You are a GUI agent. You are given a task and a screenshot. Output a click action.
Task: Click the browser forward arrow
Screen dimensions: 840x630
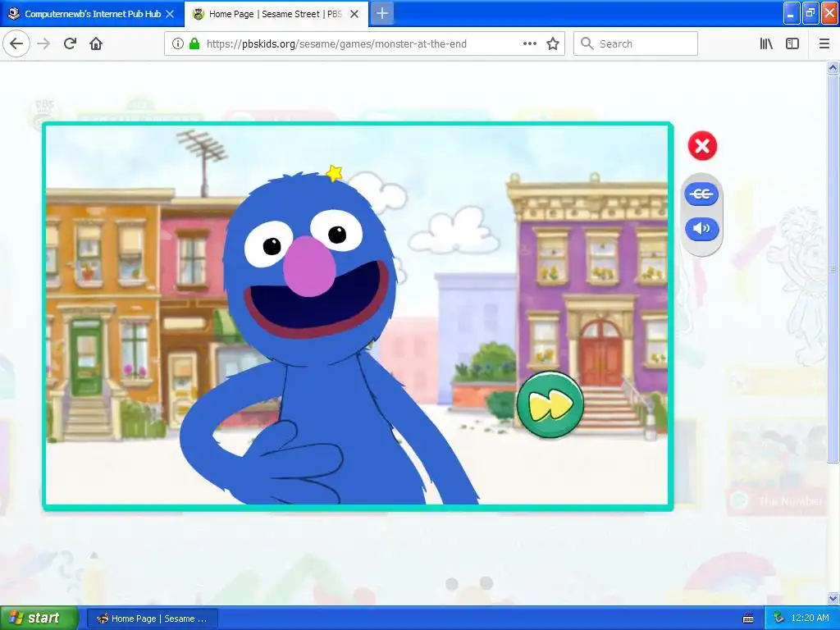pyautogui.click(x=43, y=44)
